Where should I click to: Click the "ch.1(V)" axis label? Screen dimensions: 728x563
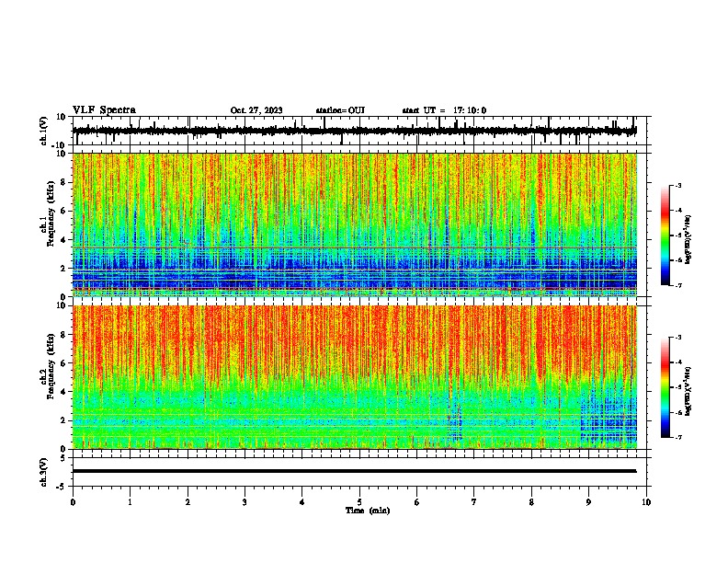[44, 131]
